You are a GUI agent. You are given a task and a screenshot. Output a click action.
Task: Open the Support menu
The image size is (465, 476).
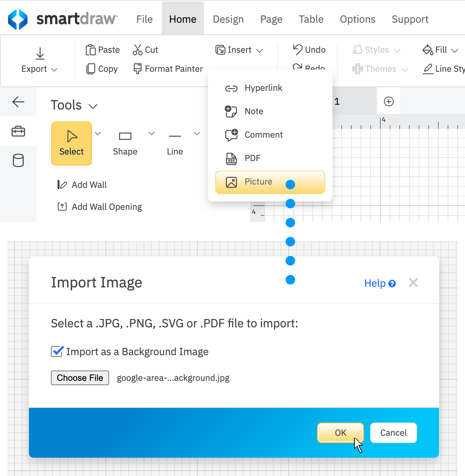click(x=410, y=19)
